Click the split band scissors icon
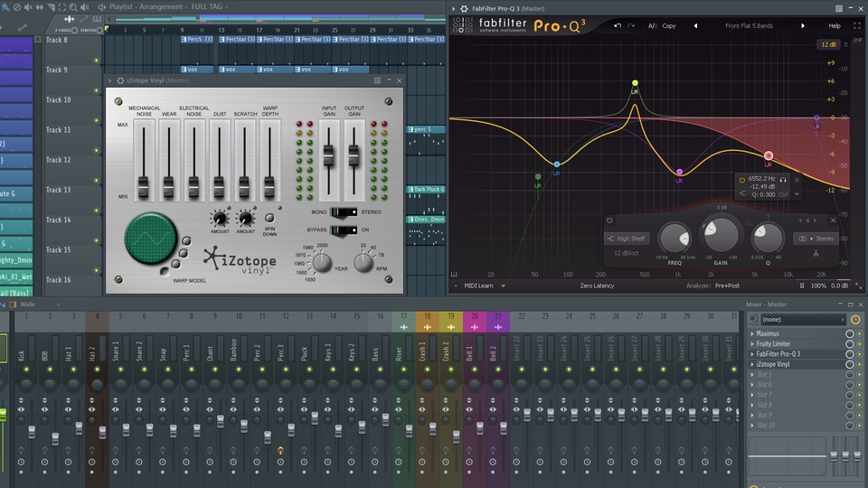 click(816, 253)
